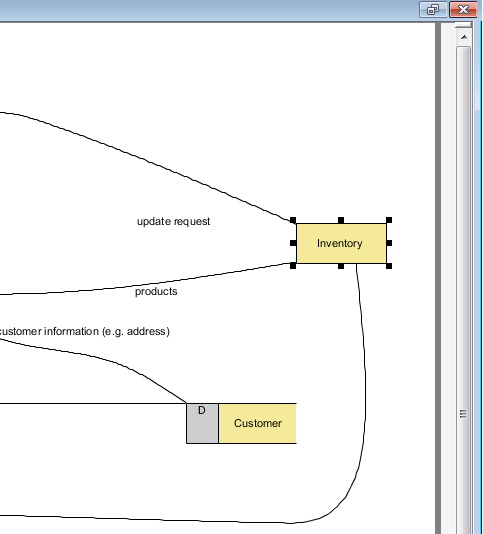
Task: Click Inventory's top-right corner handle
Action: click(x=389, y=220)
